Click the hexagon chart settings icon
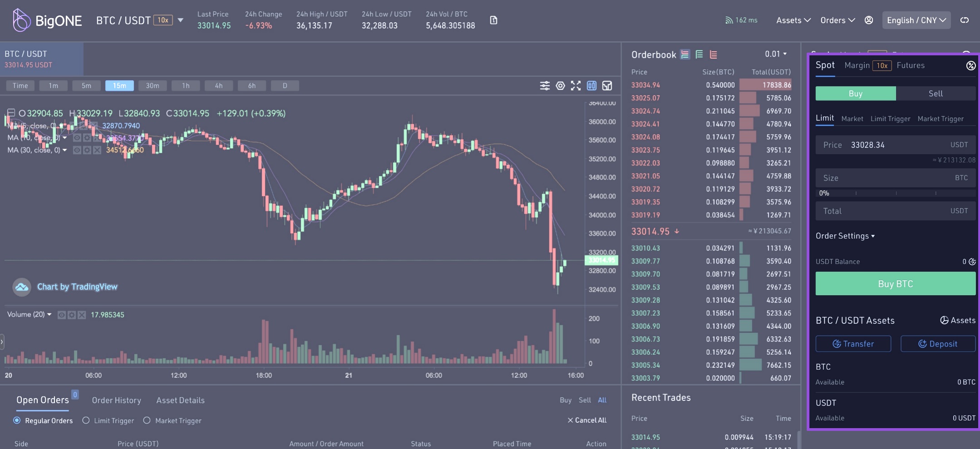980x449 pixels. pos(560,86)
